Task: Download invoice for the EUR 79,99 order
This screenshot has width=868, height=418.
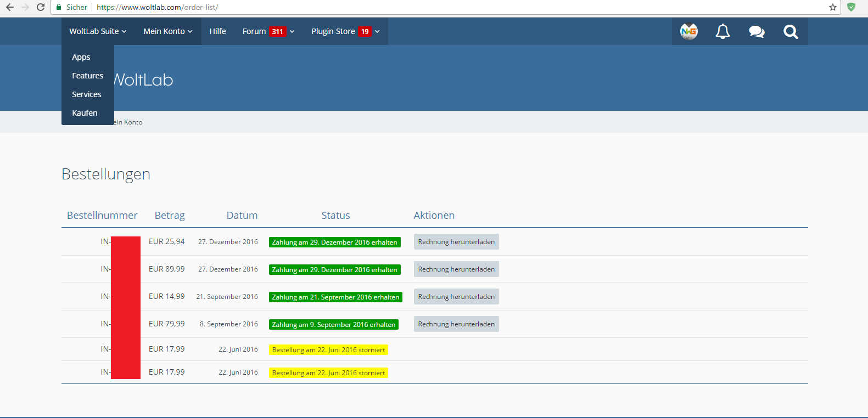Action: click(456, 324)
